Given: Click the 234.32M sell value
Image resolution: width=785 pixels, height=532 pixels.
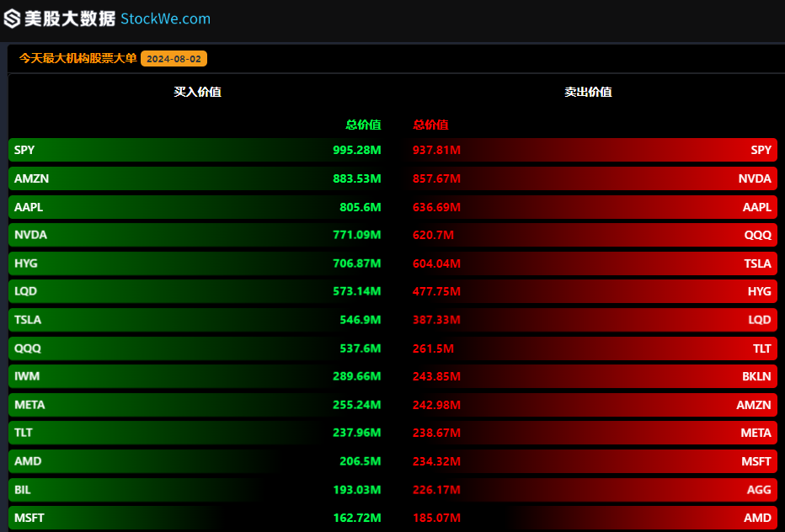Looking at the screenshot, I should (436, 461).
